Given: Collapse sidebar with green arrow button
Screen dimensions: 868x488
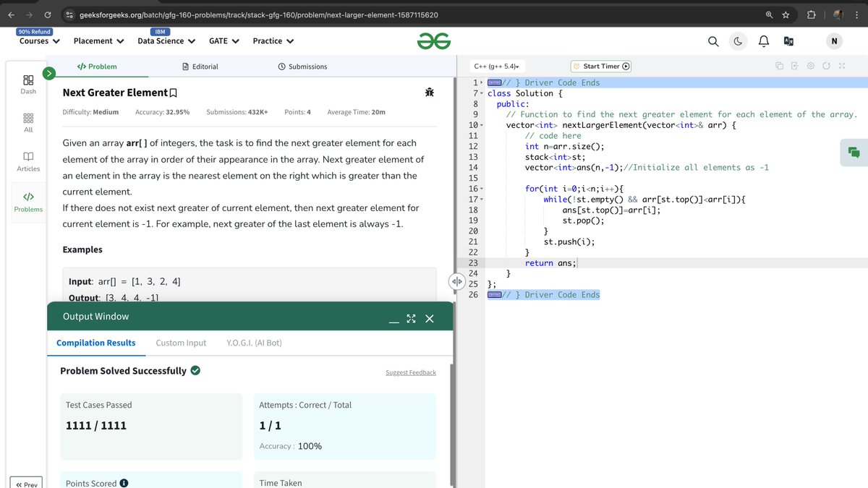Looking at the screenshot, I should 48,73.
